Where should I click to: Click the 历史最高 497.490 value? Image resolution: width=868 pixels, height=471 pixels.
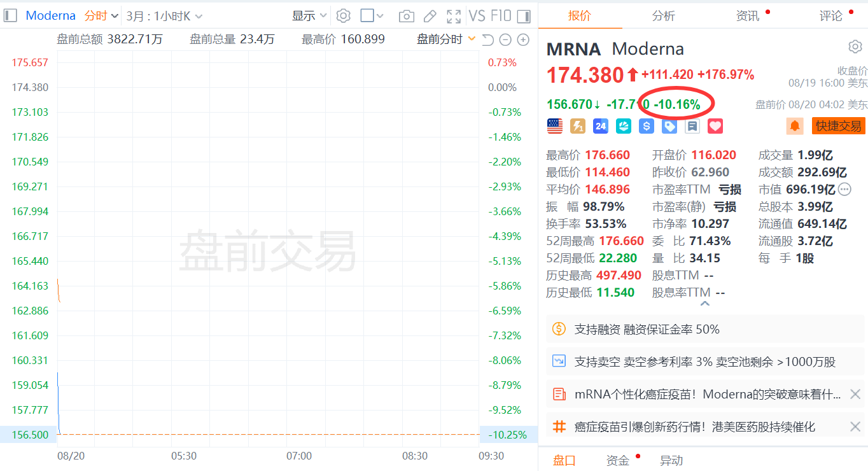[x=619, y=276]
